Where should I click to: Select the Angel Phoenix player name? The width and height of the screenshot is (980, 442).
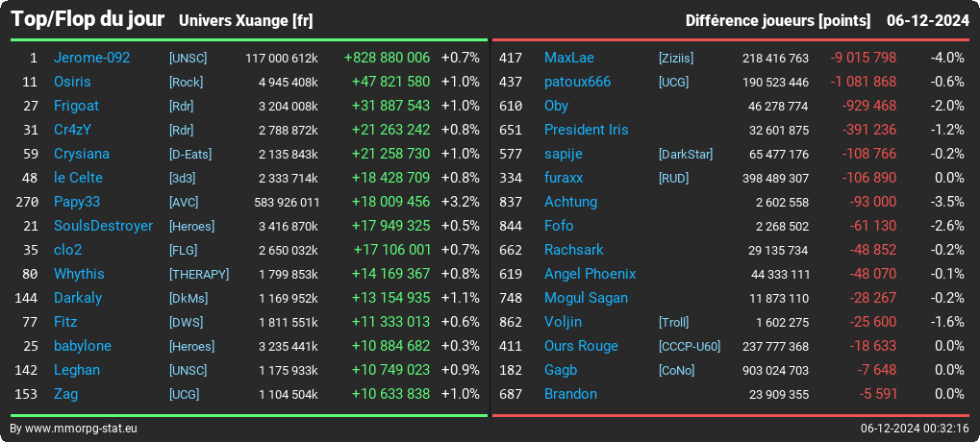tap(590, 274)
